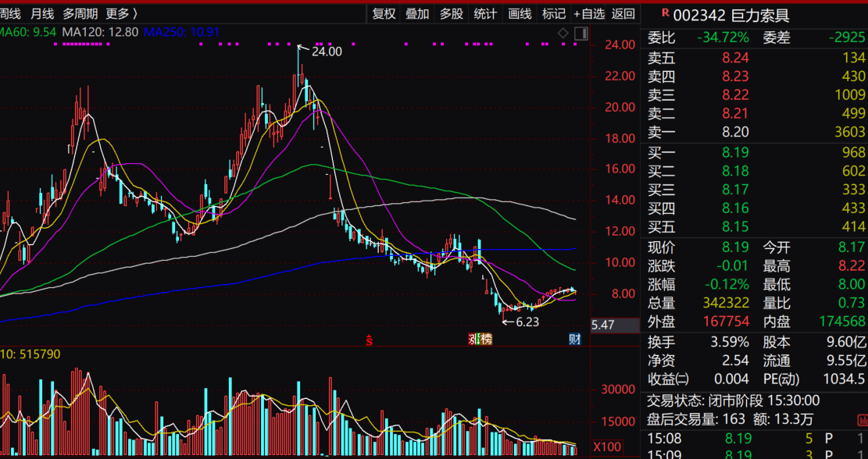The width and height of the screenshot is (868, 459).
Task: Click the green arrow marker between 涨 and 榜
Action: click(478, 339)
